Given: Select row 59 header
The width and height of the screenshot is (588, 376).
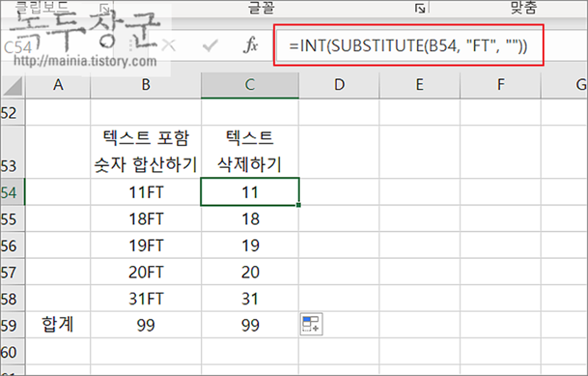Looking at the screenshot, I should [12, 325].
